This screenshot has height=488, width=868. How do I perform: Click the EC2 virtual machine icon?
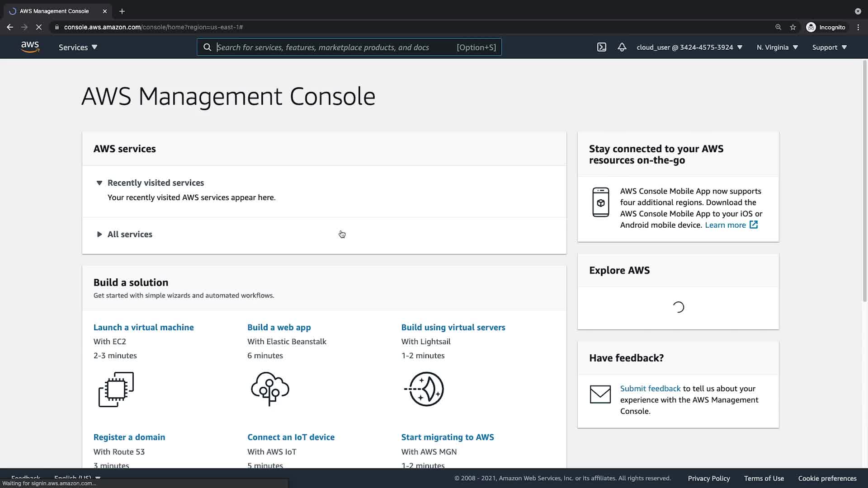(116, 389)
